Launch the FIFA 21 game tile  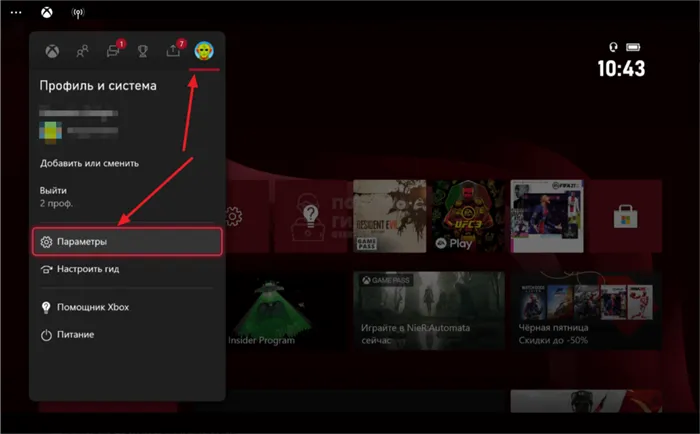click(x=547, y=217)
